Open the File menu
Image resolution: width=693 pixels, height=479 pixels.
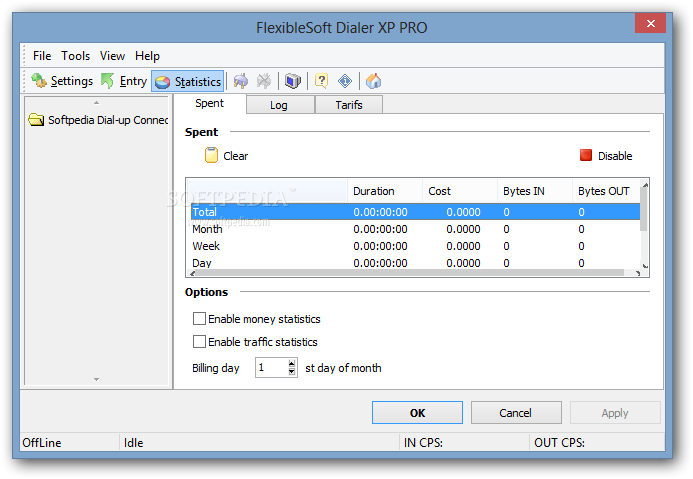[42, 56]
